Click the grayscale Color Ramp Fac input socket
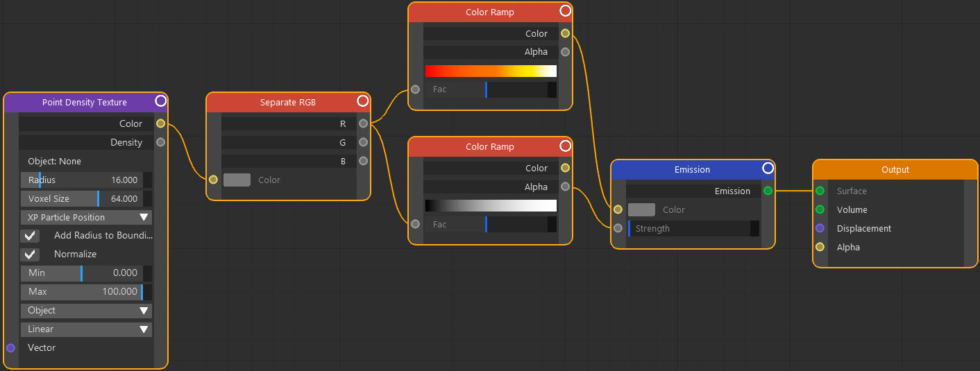 point(415,224)
